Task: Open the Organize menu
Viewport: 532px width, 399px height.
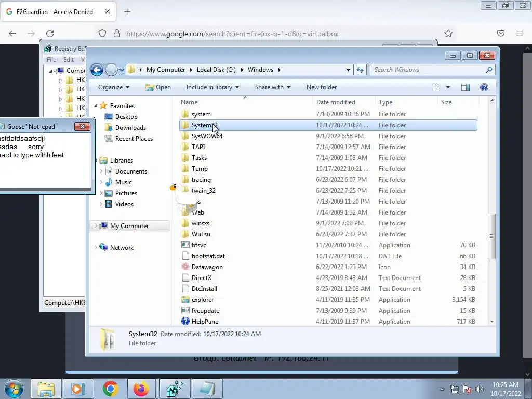Action: coord(114,87)
